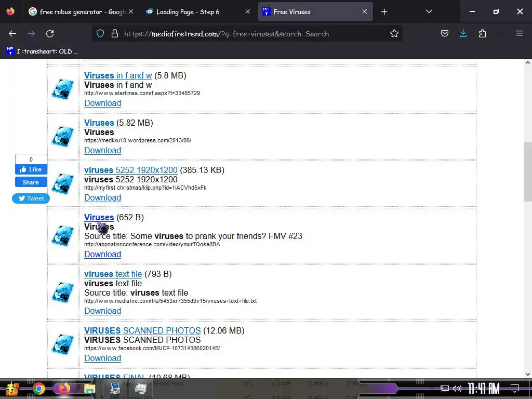This screenshot has height=399, width=532.
Task: Click disk icon for Viruses in f and w
Action: 62,89
